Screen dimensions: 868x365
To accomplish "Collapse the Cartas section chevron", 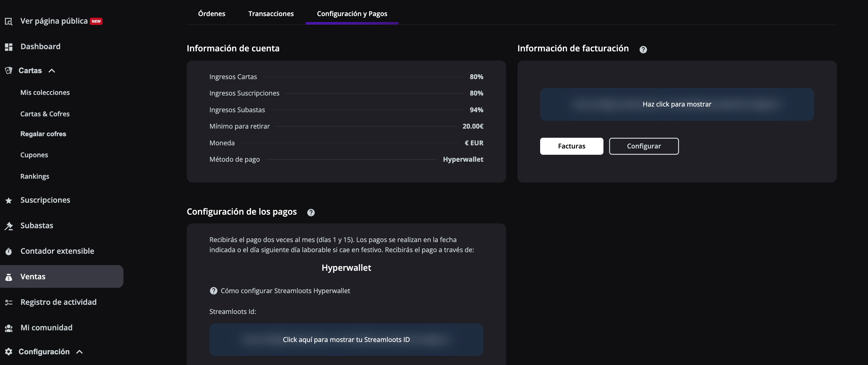I will coord(52,71).
